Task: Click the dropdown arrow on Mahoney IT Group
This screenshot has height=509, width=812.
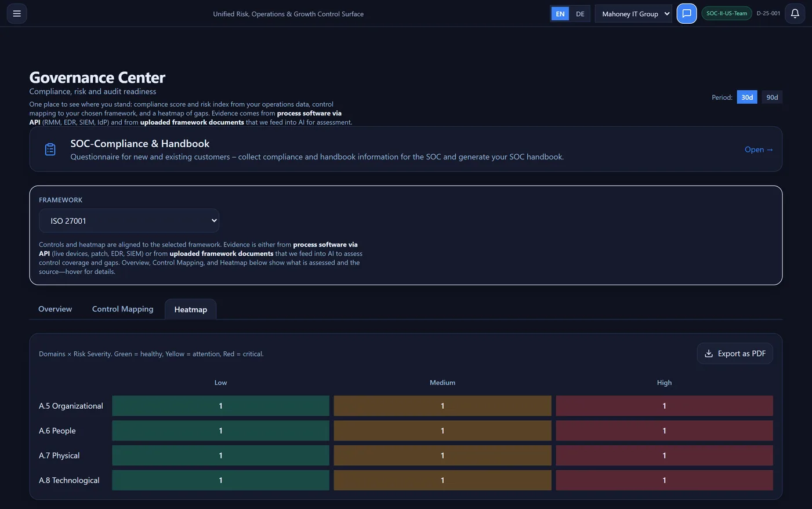Action: click(x=666, y=13)
